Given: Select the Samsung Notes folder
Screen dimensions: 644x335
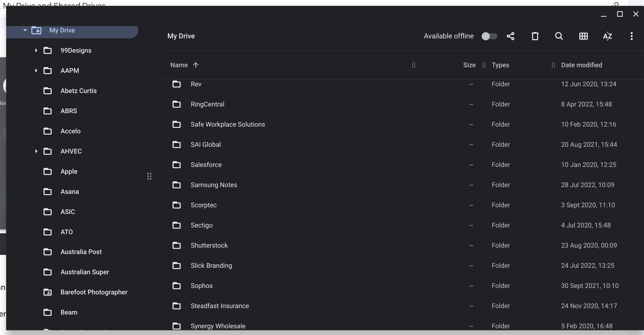Looking at the screenshot, I should click(x=214, y=185).
